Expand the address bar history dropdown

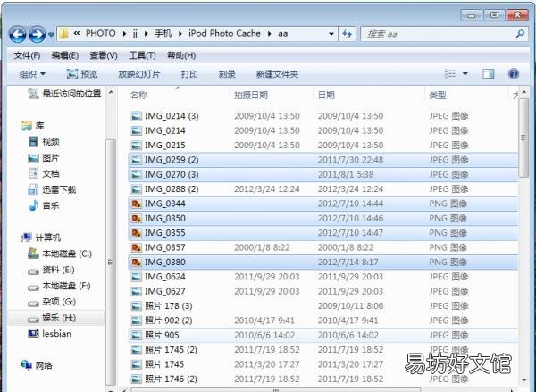[x=331, y=34]
